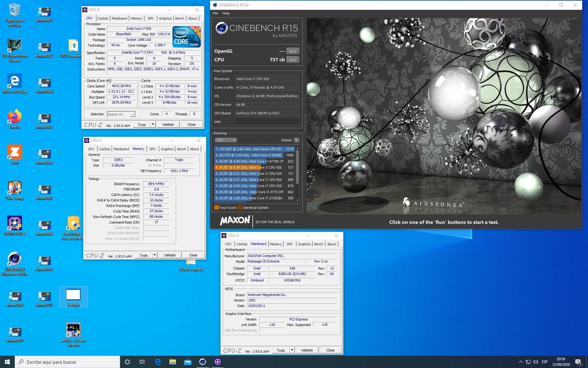Expand the ranking Details arrow
The image size is (588, 368).
[296, 140]
